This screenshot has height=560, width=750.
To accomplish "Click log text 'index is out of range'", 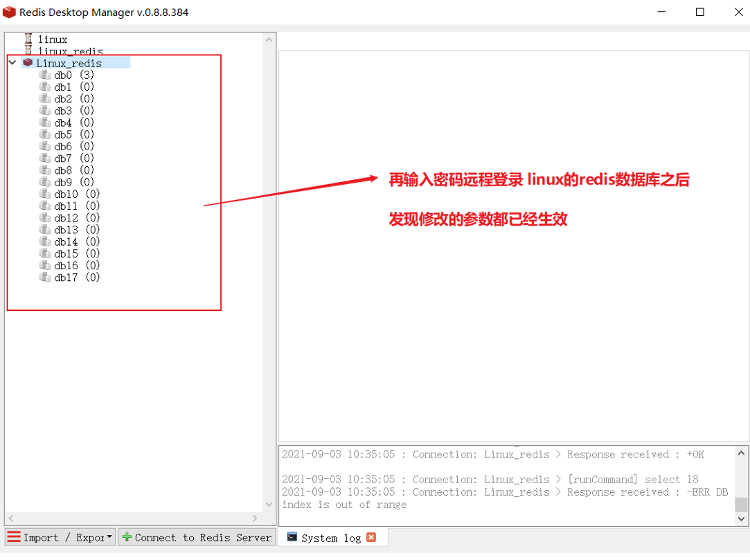I will pyautogui.click(x=344, y=505).
